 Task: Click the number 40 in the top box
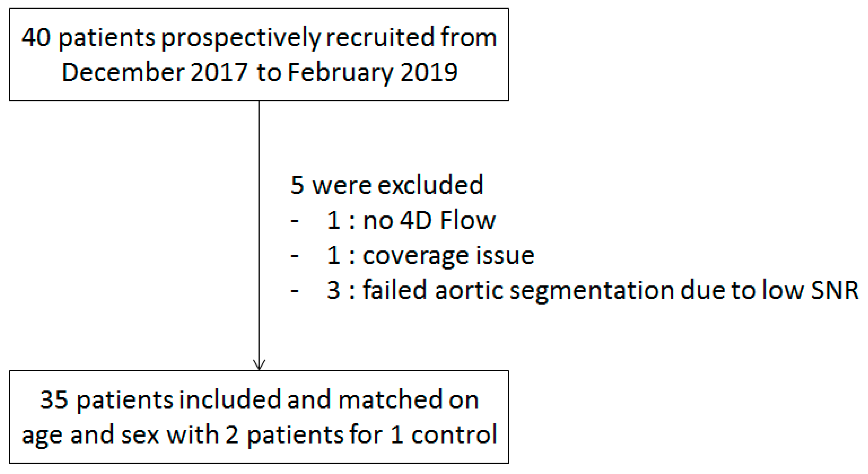(x=36, y=38)
